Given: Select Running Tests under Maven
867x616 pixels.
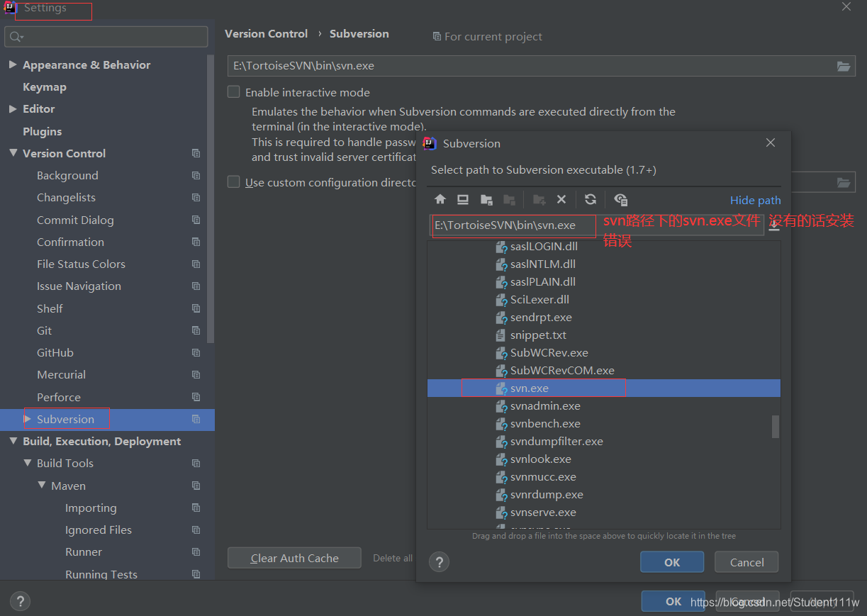Looking at the screenshot, I should (x=101, y=574).
